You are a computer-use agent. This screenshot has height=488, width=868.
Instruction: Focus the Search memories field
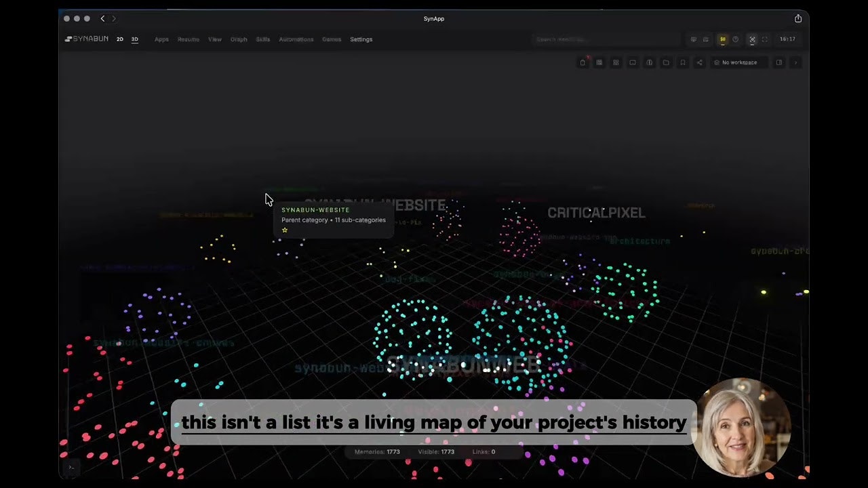coord(606,39)
